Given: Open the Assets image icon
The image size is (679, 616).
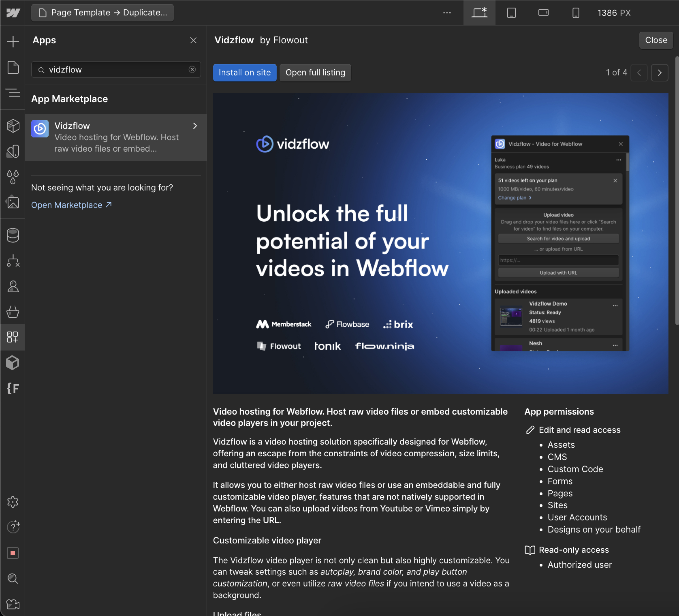Looking at the screenshot, I should [13, 202].
